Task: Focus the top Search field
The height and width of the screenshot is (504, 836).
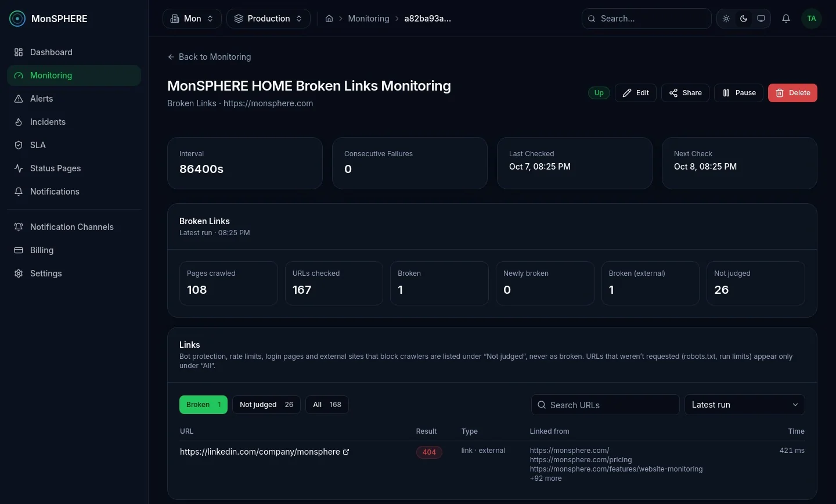Action: 647,19
